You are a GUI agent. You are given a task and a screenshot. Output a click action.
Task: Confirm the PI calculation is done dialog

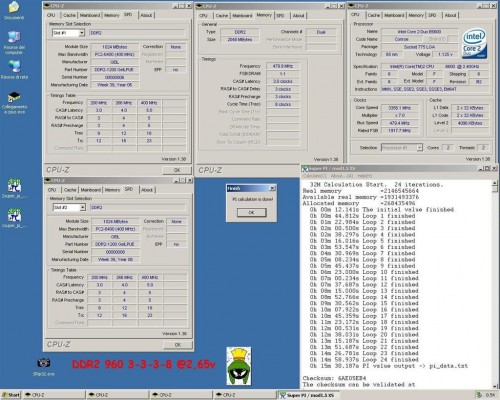(x=251, y=212)
